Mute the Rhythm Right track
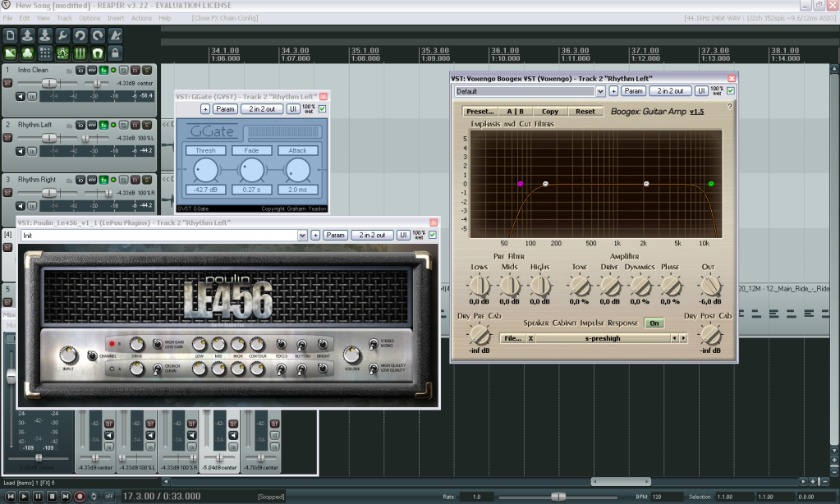The width and height of the screenshot is (840, 504). 135,180
